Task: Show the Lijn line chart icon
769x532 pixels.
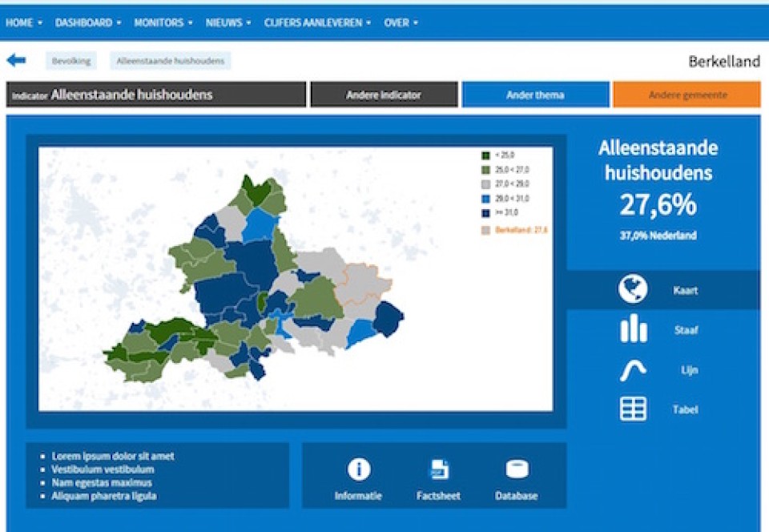Action: [x=633, y=370]
